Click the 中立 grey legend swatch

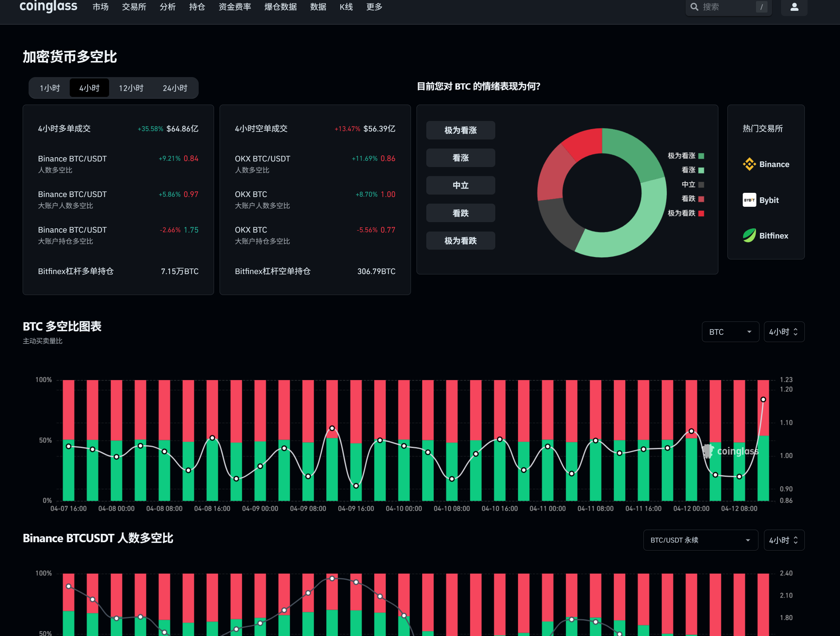coord(701,185)
